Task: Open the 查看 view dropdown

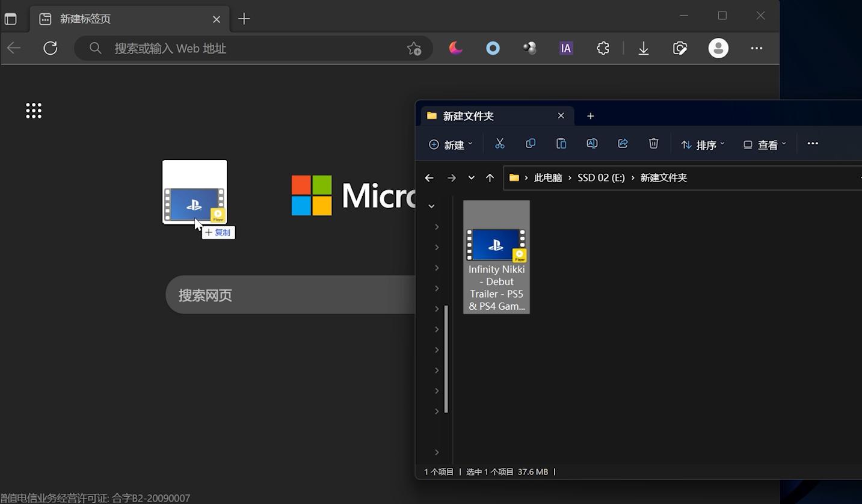Action: [x=764, y=144]
